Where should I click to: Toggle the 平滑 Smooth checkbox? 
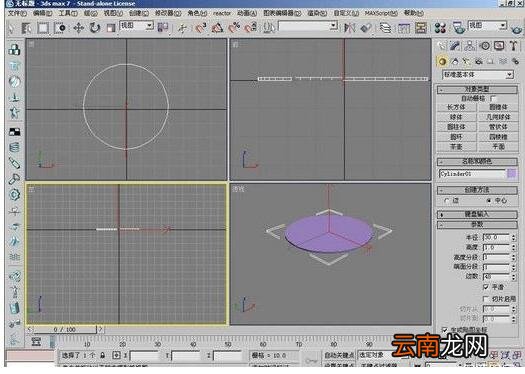click(486, 287)
